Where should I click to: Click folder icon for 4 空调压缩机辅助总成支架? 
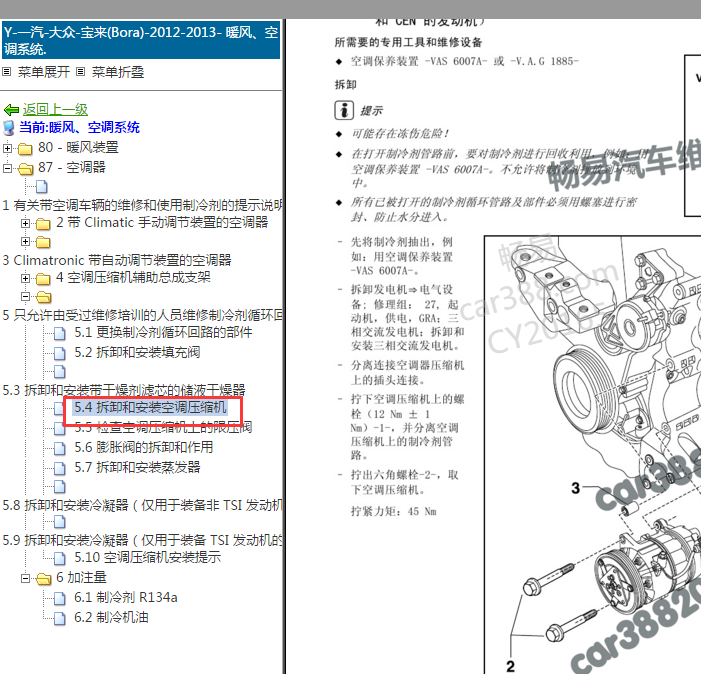43,279
